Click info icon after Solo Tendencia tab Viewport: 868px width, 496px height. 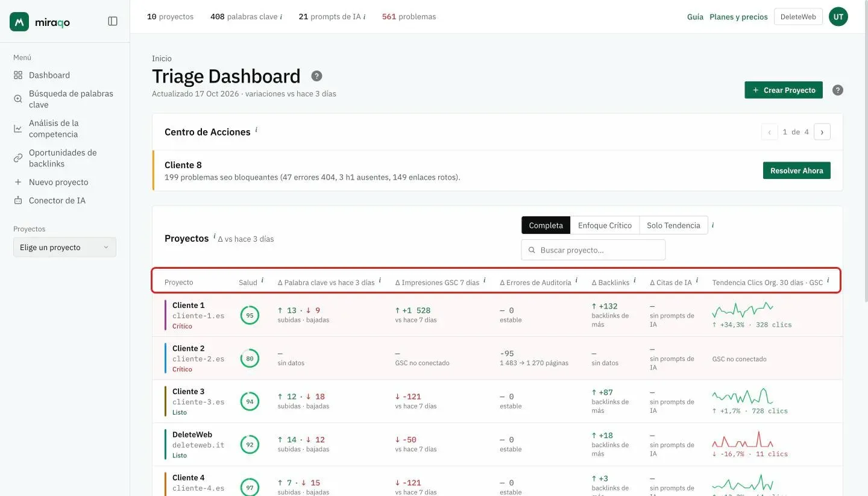pyautogui.click(x=713, y=225)
